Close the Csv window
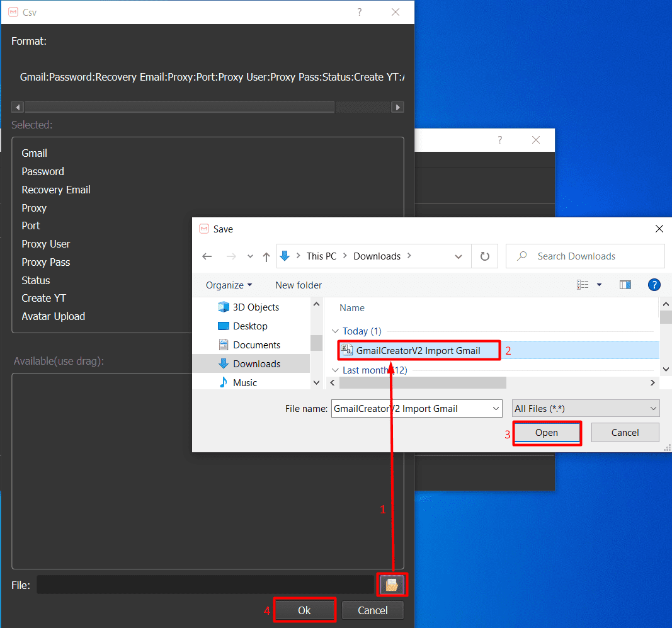 tap(396, 12)
